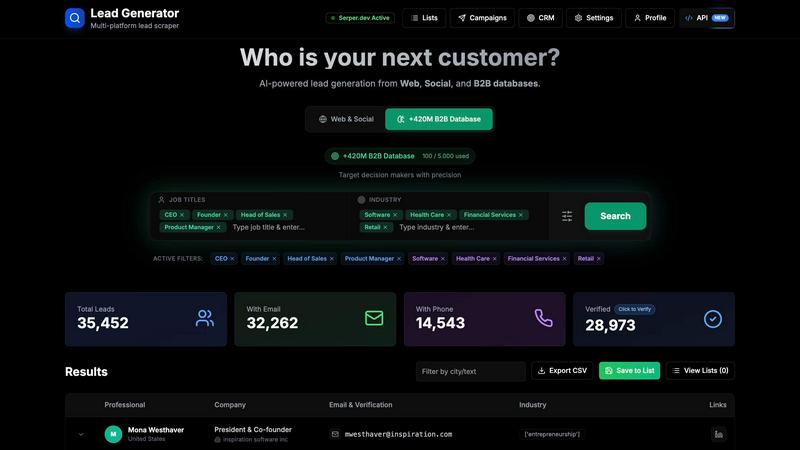Click the Click to Verify badge
Viewport: 800px width, 450px height.
pyautogui.click(x=635, y=309)
